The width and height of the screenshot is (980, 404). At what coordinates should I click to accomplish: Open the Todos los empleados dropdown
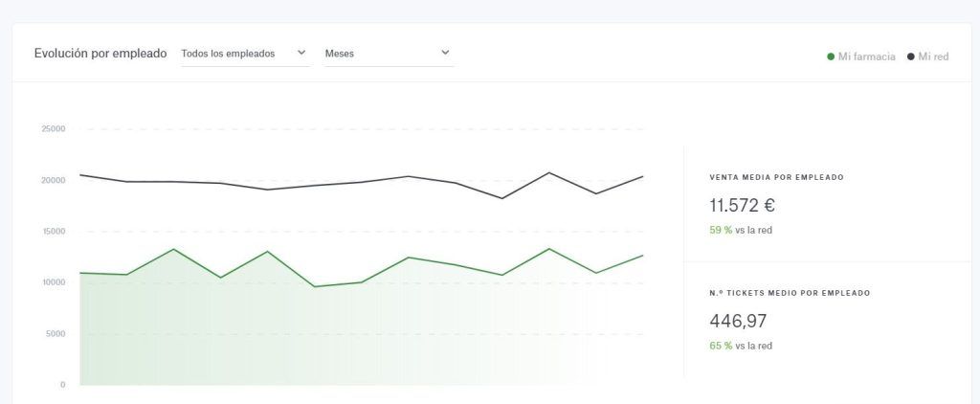tap(245, 54)
